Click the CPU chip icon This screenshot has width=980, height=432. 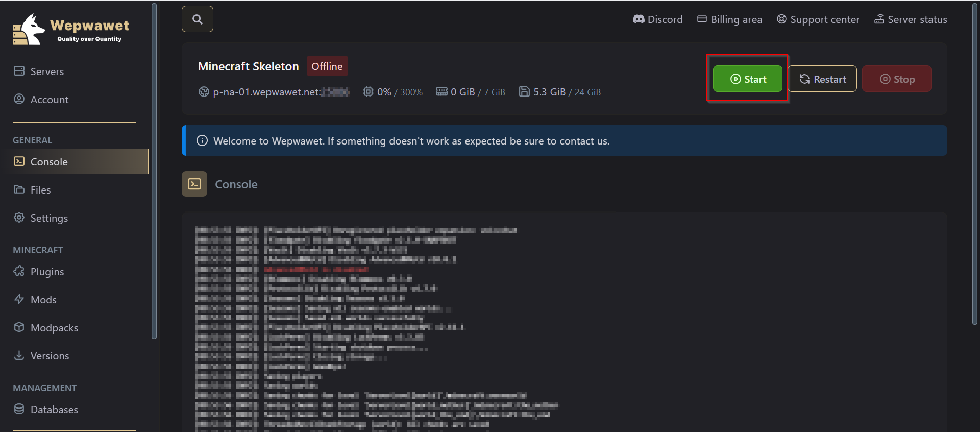(368, 92)
